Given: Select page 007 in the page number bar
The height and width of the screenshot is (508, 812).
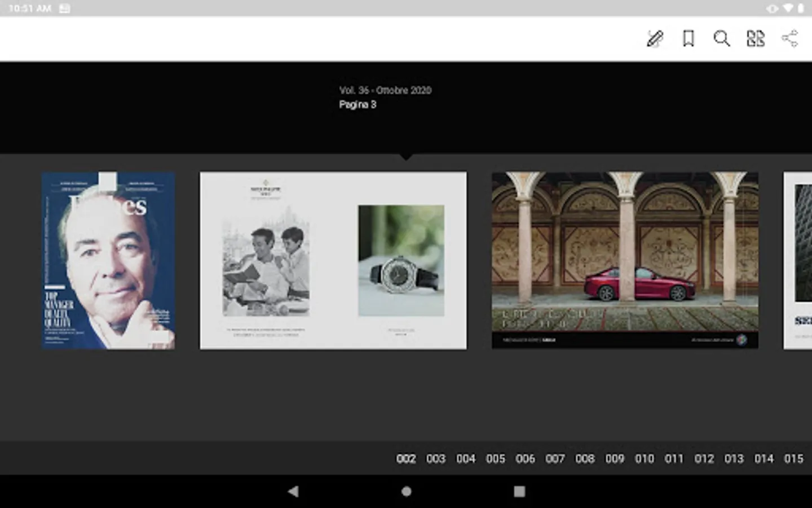Looking at the screenshot, I should [555, 459].
